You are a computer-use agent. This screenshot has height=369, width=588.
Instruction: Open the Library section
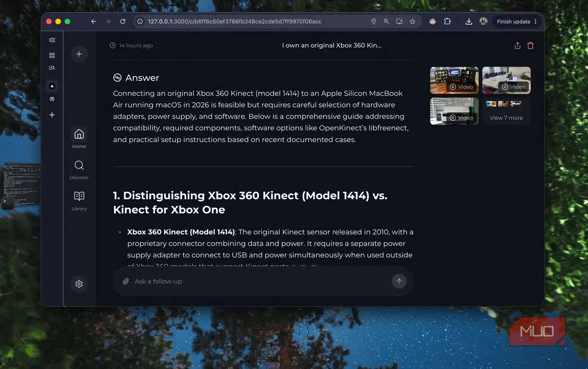pyautogui.click(x=79, y=201)
